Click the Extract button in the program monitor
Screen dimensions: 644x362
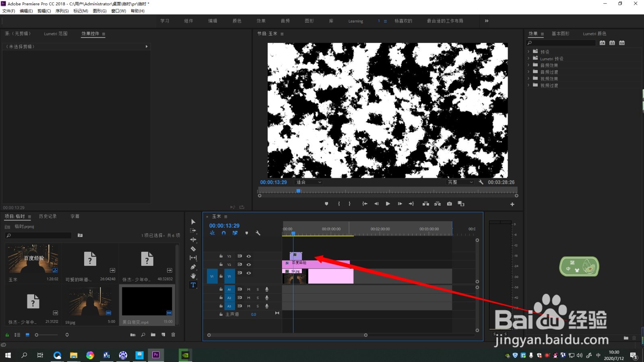438,204
